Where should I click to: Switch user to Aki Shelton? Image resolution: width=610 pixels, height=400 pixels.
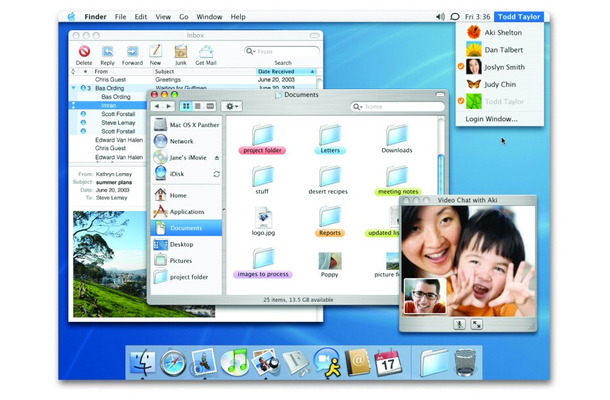click(x=500, y=32)
